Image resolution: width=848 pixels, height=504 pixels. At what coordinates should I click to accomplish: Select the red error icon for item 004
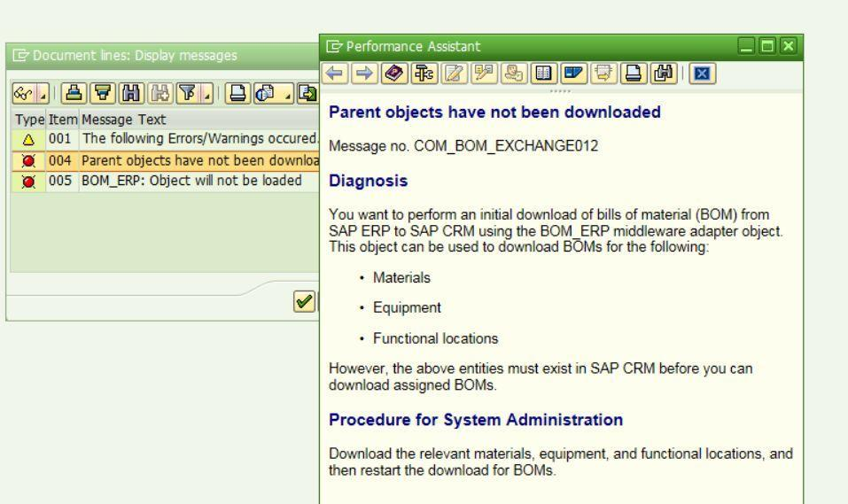pos(28,161)
